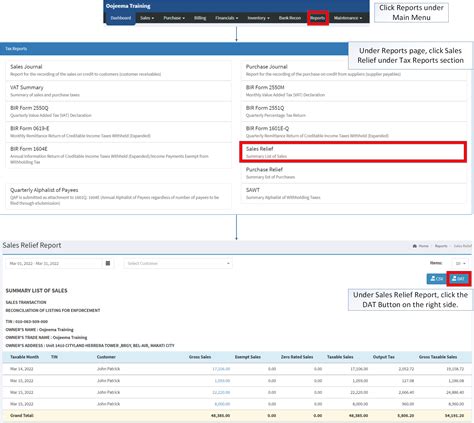
Task: Open BIR Form 2550M report
Action: click(x=354, y=91)
